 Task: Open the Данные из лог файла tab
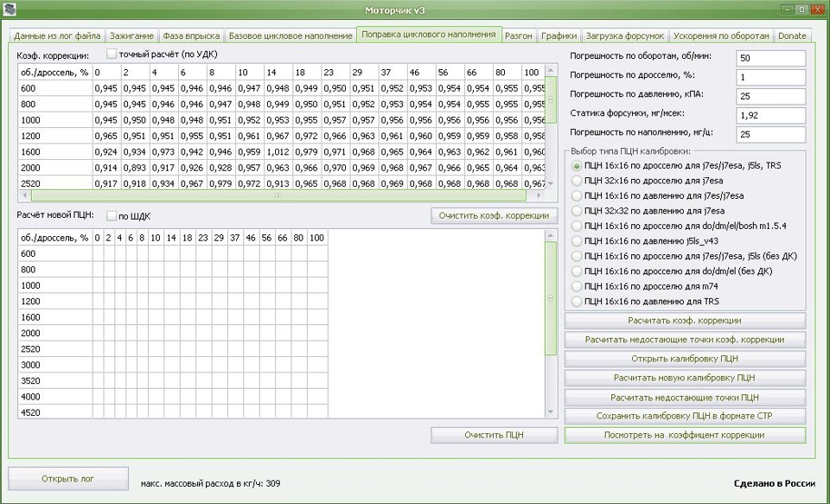57,36
